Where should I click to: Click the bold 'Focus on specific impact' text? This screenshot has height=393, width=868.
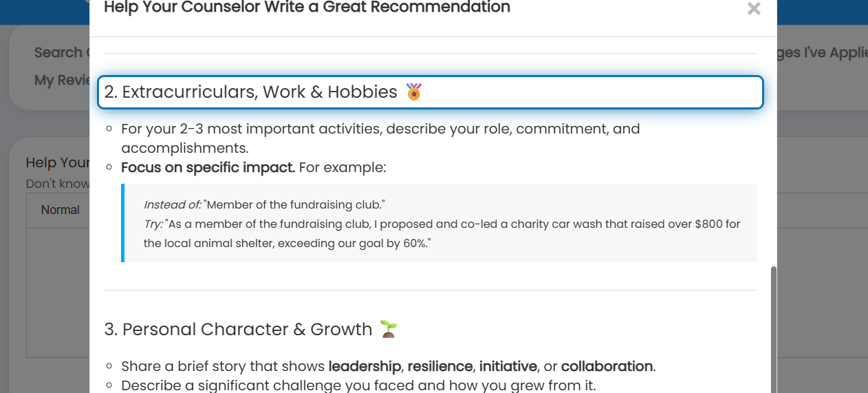coord(208,167)
